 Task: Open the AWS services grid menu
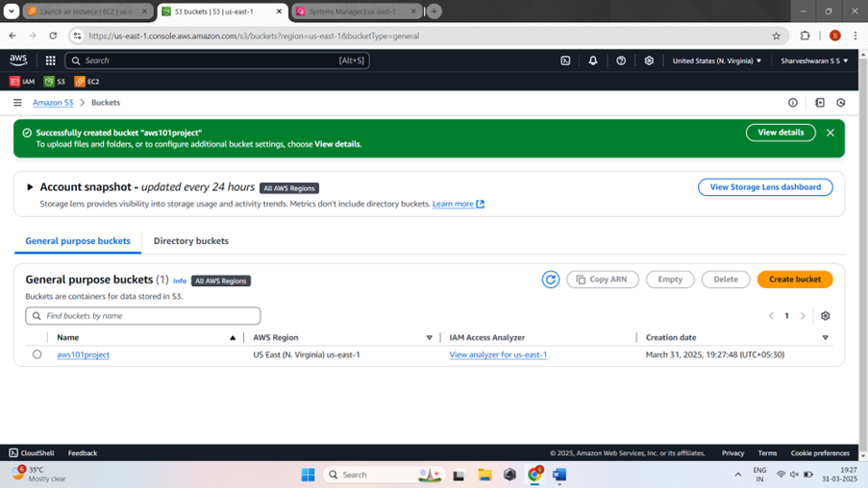(50, 61)
